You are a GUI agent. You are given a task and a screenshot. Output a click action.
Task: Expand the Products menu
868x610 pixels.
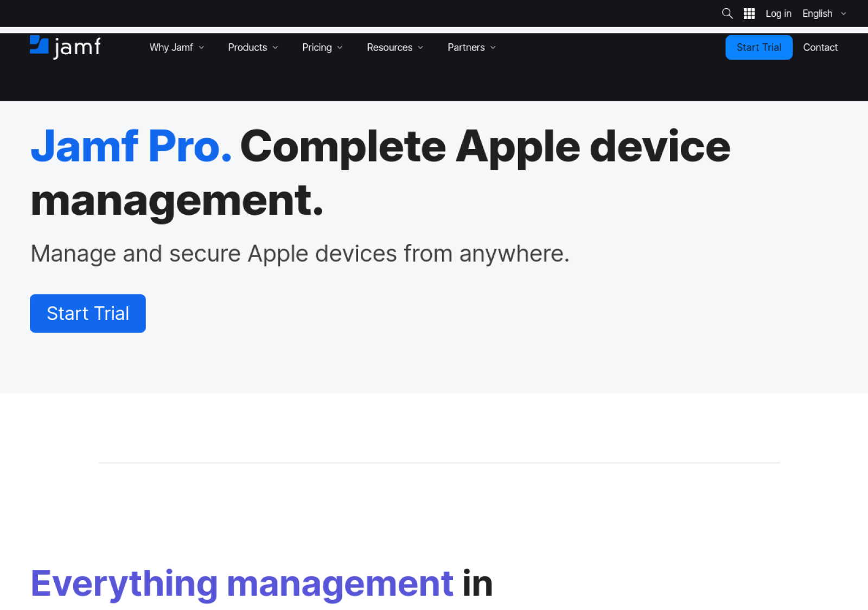coord(253,48)
